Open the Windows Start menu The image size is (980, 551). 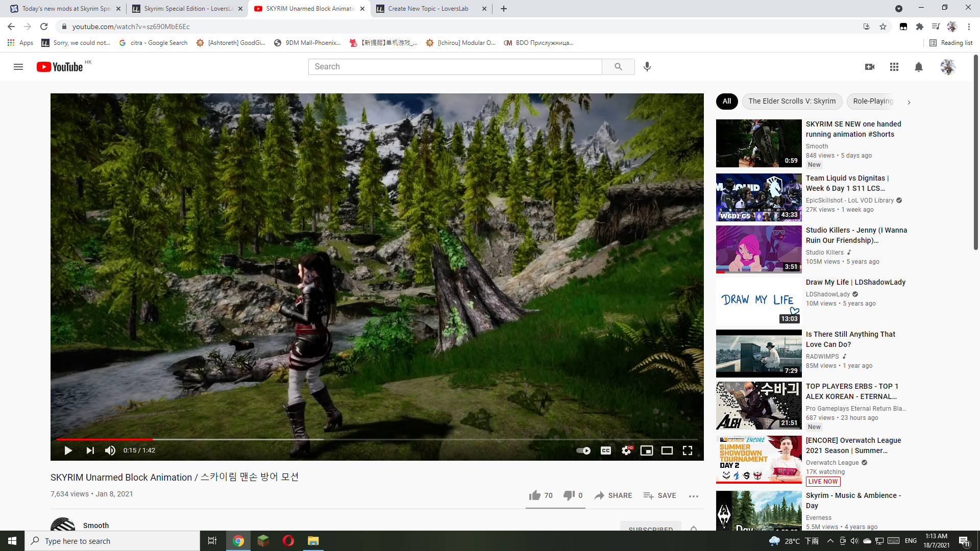[12, 541]
